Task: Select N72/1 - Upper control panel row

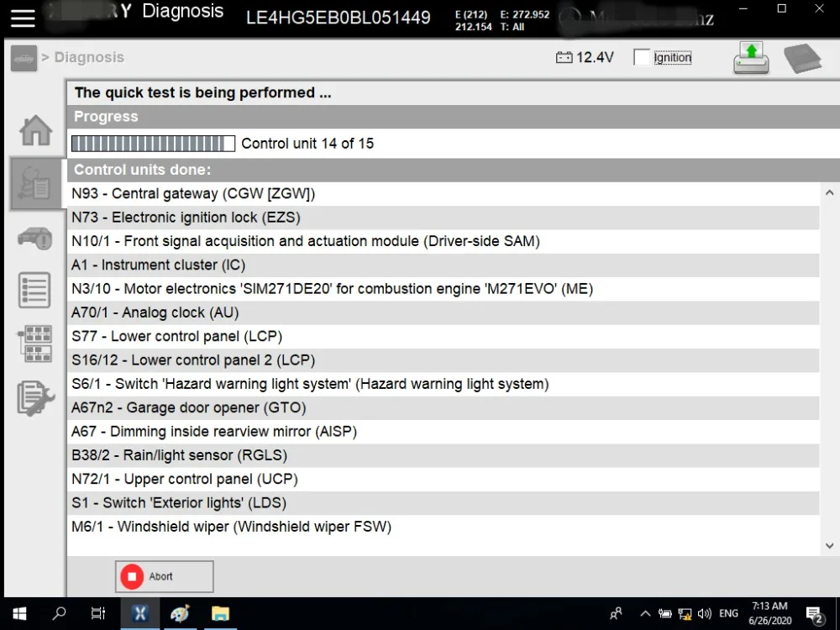Action: pyautogui.click(x=444, y=479)
